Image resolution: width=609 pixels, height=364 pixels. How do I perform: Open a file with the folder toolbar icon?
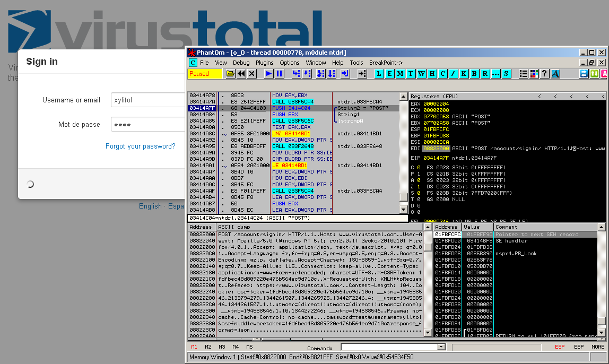[x=230, y=74]
